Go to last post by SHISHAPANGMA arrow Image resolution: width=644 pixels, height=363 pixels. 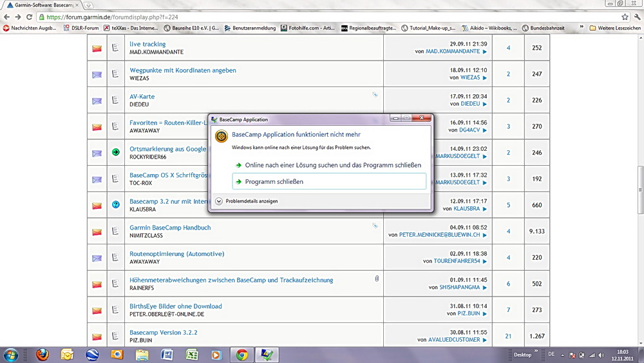pyautogui.click(x=485, y=288)
